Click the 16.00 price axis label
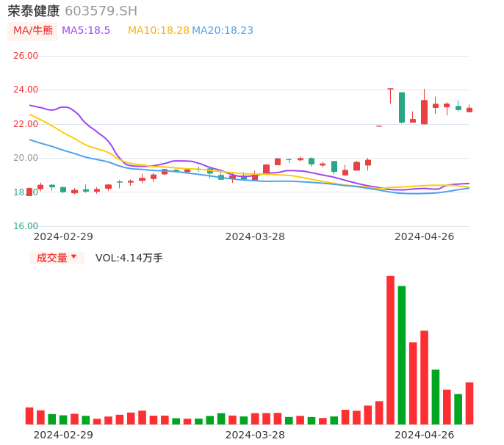The width and height of the screenshot is (504, 445). pos(26,226)
